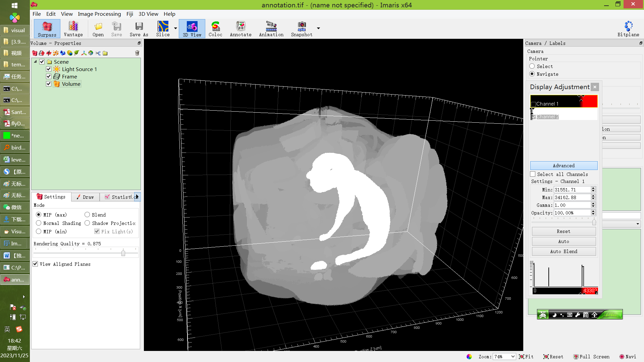Open the Zoom percentage dropdown

click(x=513, y=357)
